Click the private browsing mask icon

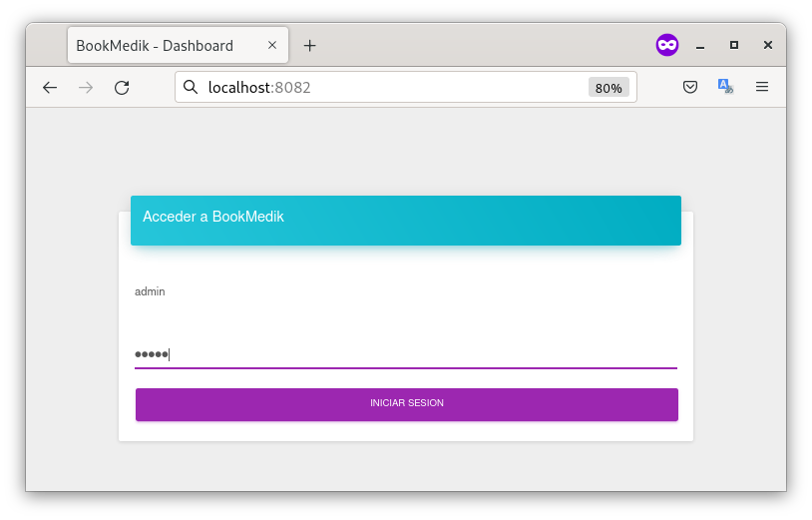pos(666,45)
